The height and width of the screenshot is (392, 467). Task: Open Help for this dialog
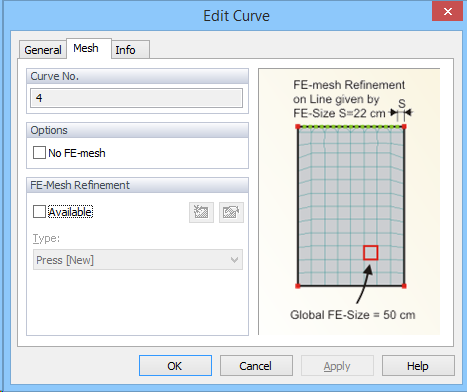pyautogui.click(x=418, y=366)
